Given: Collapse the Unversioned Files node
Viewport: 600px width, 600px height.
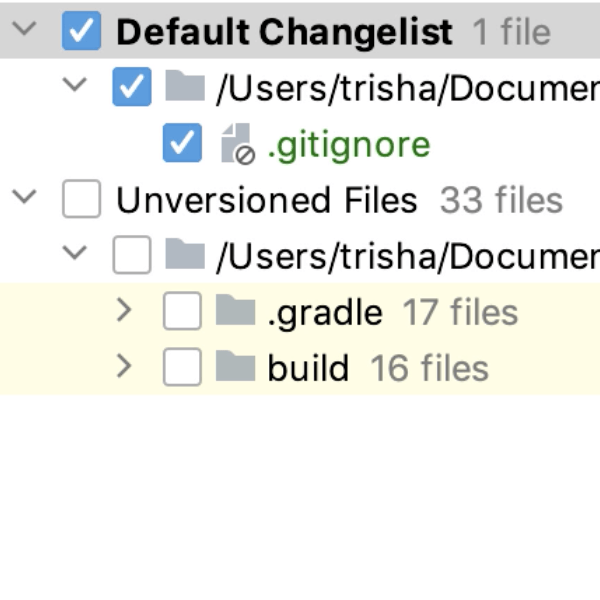Looking at the screenshot, I should [24, 198].
